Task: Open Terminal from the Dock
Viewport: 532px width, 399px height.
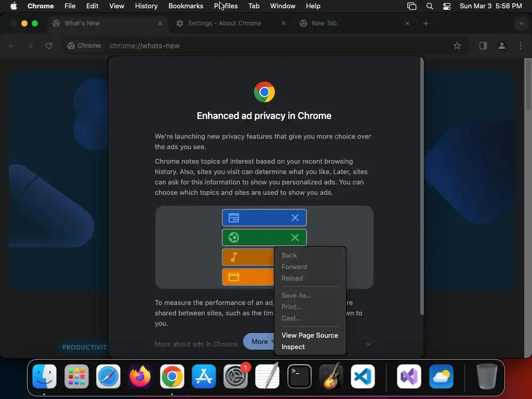Action: 299,376
